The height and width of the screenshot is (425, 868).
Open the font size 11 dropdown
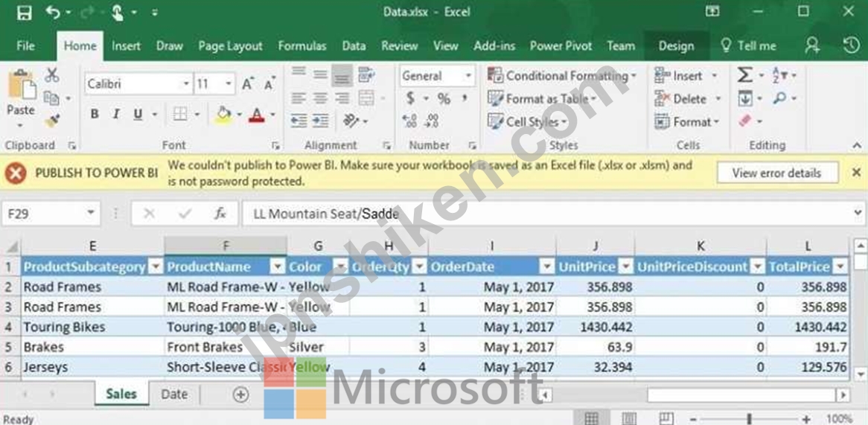(x=229, y=84)
